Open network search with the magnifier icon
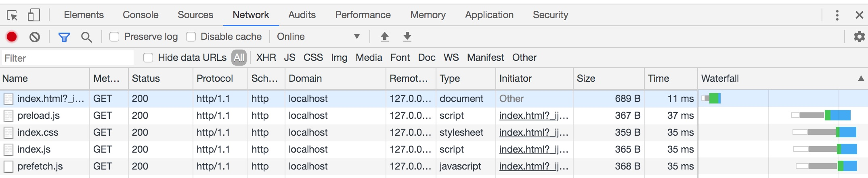This screenshot has height=178, width=868. tap(86, 37)
